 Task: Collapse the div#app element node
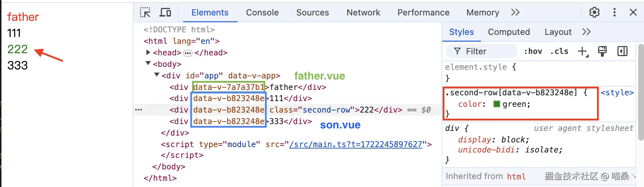pos(157,75)
